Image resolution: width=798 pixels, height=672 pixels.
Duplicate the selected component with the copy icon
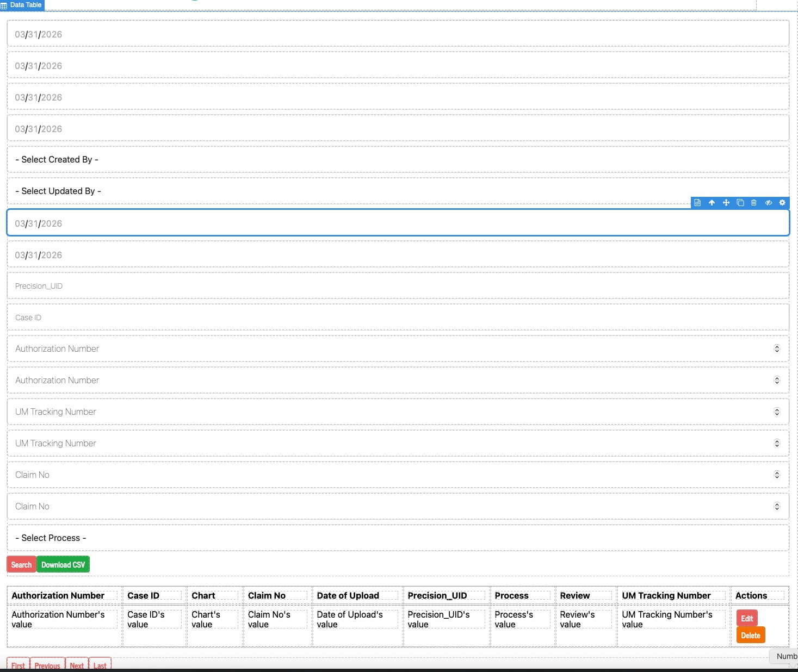coord(740,203)
